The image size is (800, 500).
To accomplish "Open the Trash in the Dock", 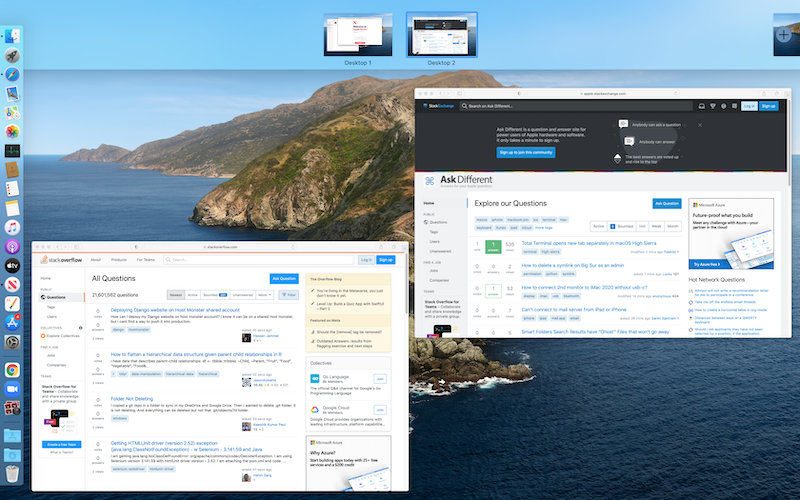I will 12,473.
